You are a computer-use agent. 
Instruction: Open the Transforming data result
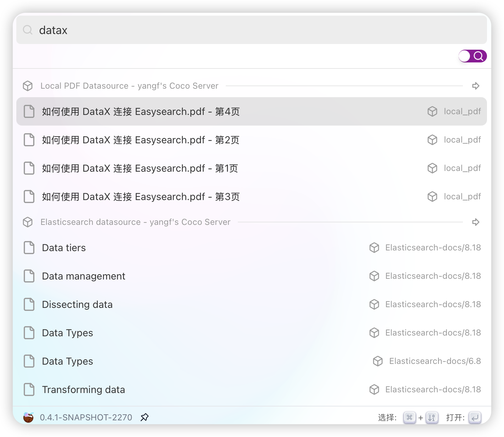tap(252, 389)
